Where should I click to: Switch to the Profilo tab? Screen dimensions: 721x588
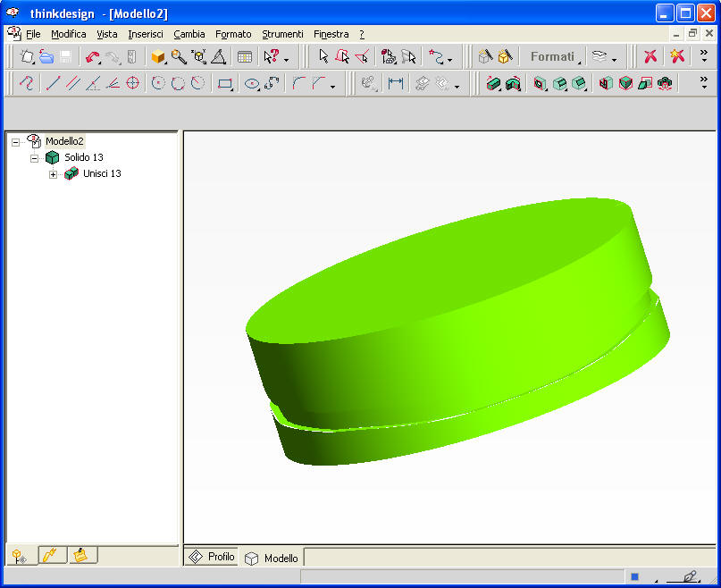(212, 557)
